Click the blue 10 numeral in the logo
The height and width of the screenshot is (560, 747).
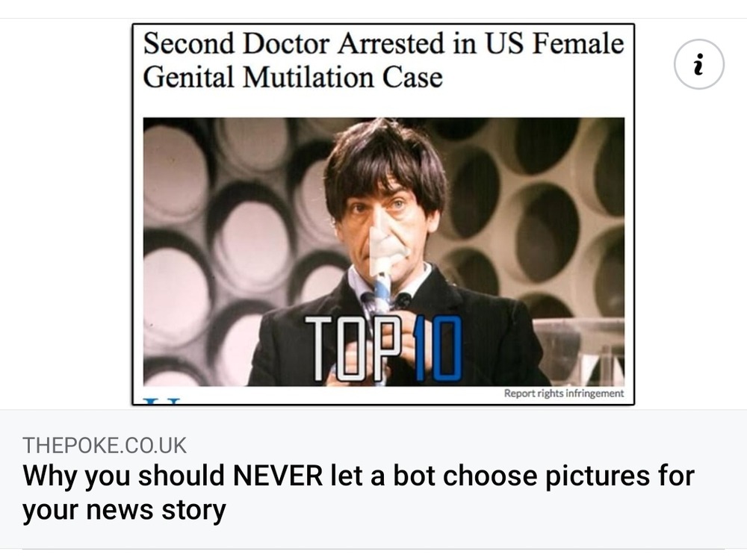(438, 349)
